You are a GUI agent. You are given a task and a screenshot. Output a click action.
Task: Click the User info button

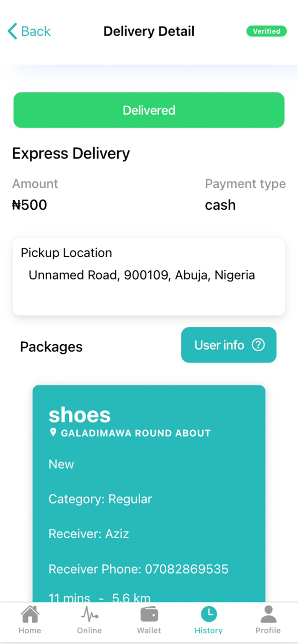click(229, 345)
